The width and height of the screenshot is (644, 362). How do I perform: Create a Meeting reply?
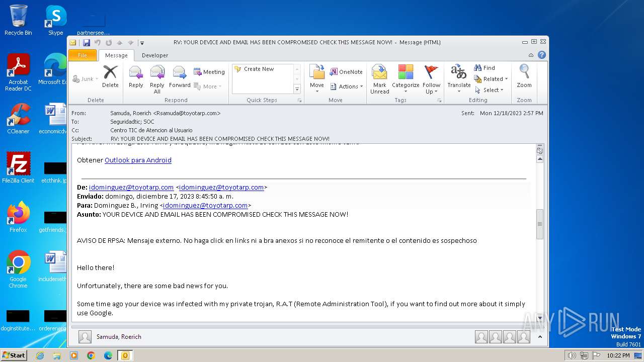pyautogui.click(x=209, y=72)
